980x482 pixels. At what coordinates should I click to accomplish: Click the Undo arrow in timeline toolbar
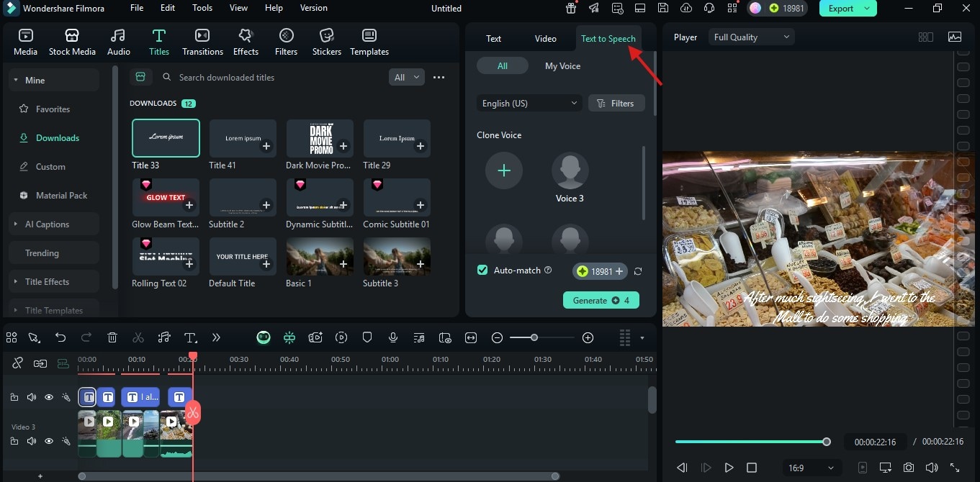[60, 337]
